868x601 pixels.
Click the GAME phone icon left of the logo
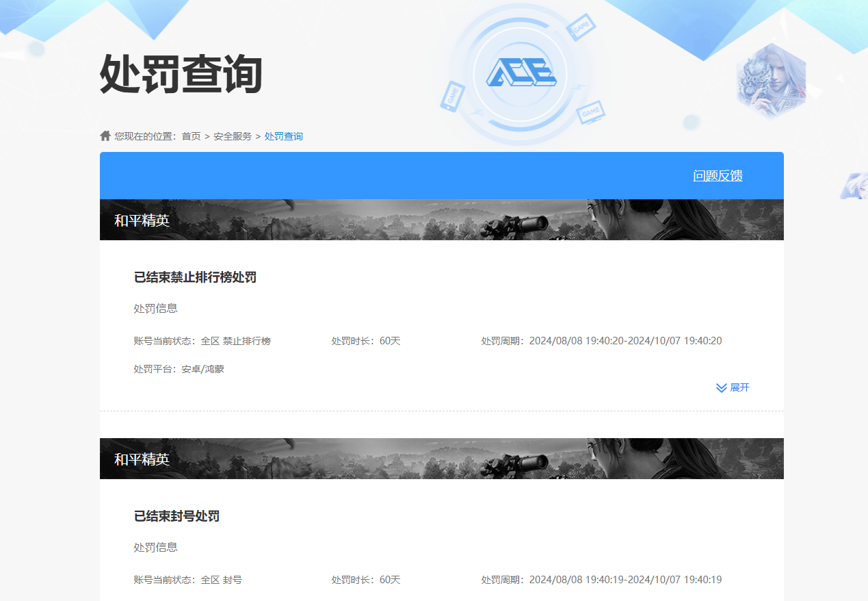[453, 96]
